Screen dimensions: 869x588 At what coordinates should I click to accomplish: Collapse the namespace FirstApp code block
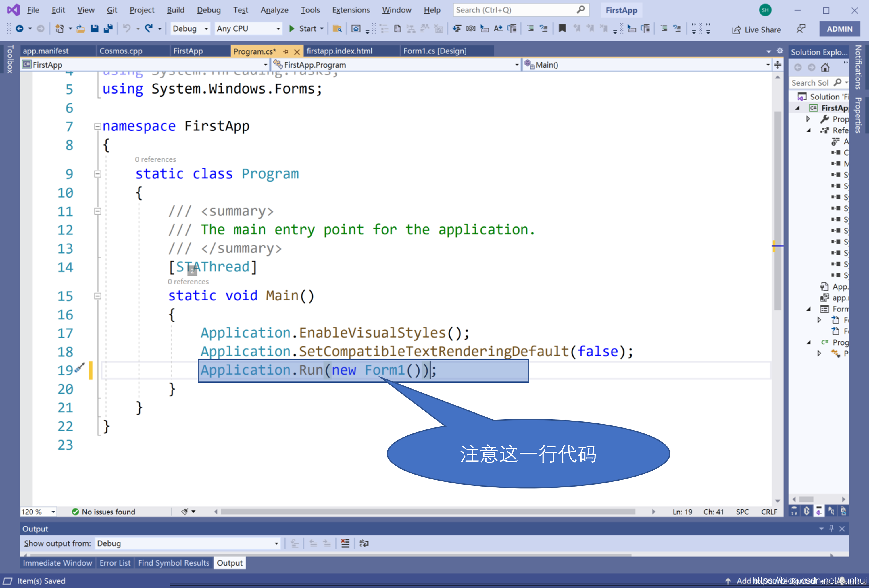click(x=98, y=126)
